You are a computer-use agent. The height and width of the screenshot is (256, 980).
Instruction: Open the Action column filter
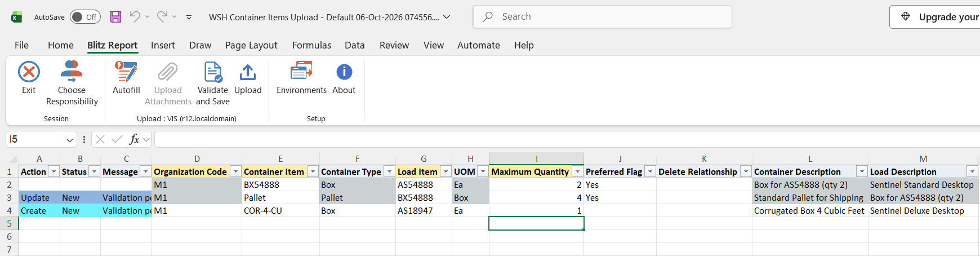pyautogui.click(x=54, y=171)
